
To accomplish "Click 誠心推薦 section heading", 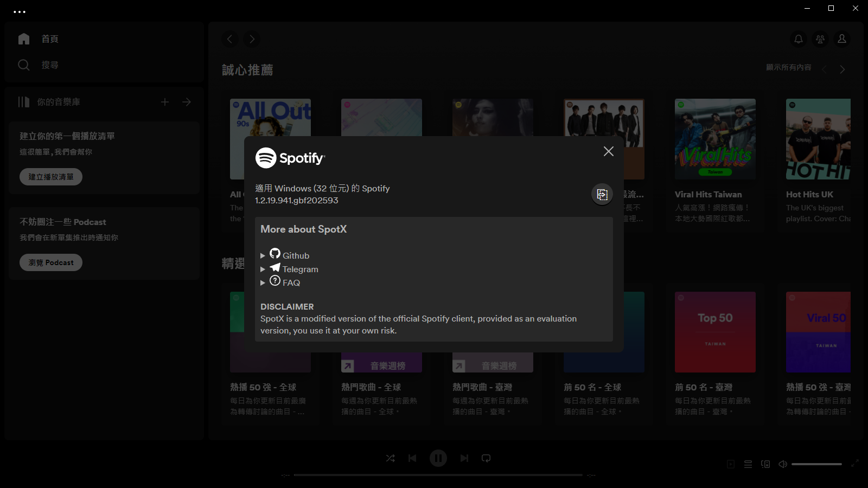I will click(247, 70).
